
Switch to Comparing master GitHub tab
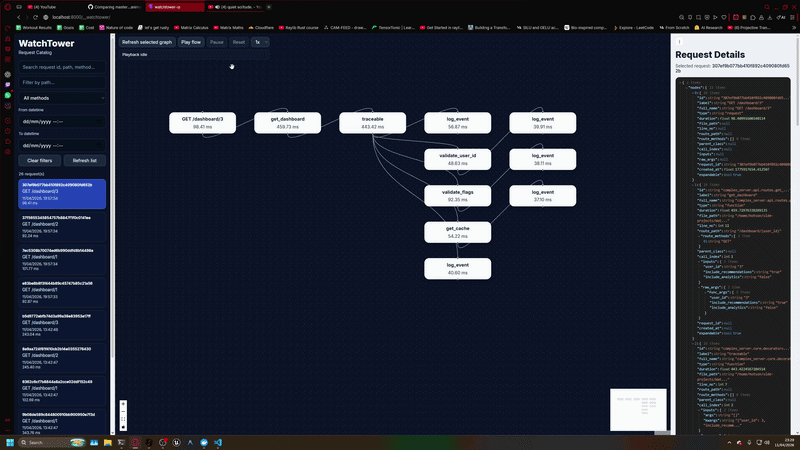[115, 7]
